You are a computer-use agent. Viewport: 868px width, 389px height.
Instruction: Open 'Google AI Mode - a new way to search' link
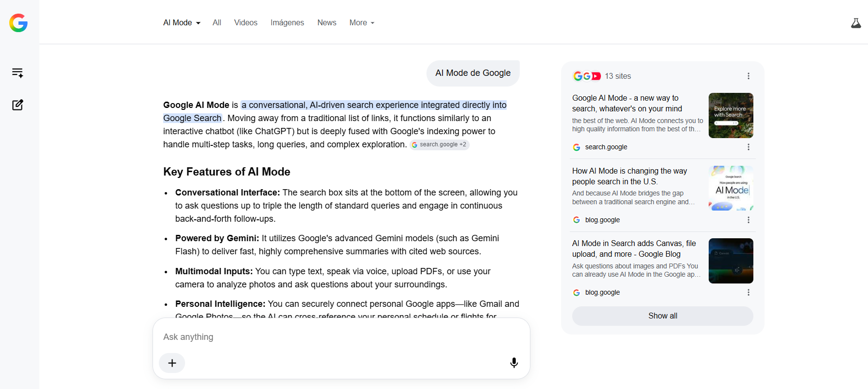(x=627, y=103)
